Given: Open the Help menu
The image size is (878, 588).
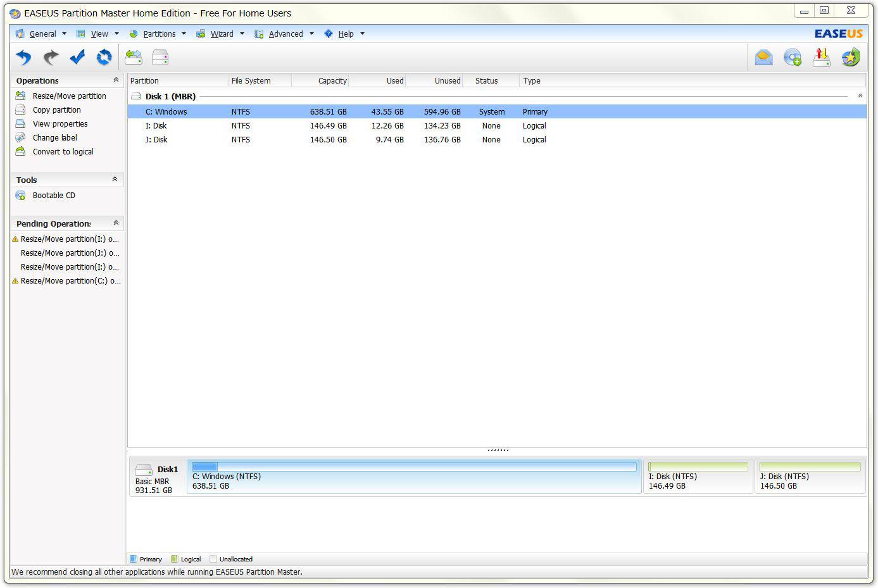Looking at the screenshot, I should coord(346,34).
